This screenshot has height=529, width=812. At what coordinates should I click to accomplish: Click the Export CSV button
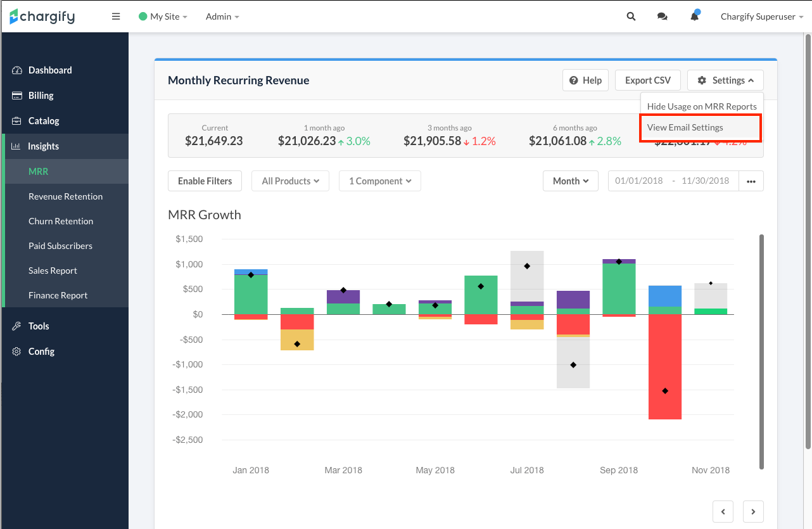pyautogui.click(x=647, y=80)
